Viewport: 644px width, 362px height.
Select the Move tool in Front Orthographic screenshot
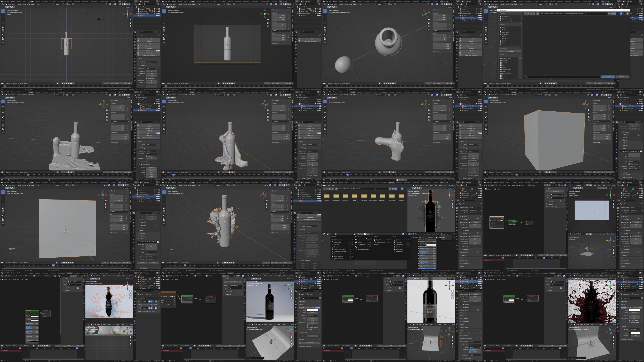coord(3,19)
